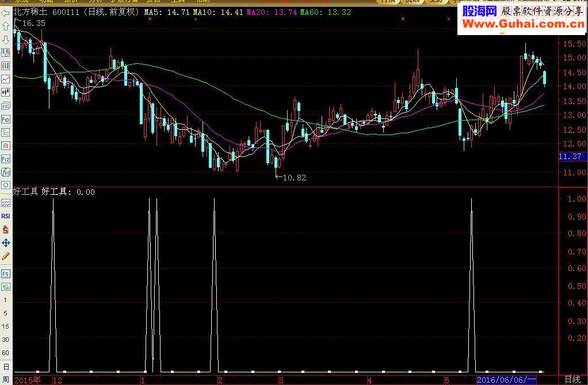This screenshot has height=385, width=588.
Task: Open the sector tree icon
Action: [5, 133]
